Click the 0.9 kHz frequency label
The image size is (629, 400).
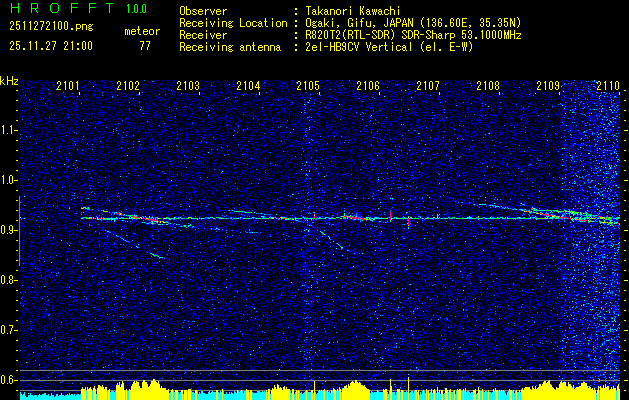[7, 230]
